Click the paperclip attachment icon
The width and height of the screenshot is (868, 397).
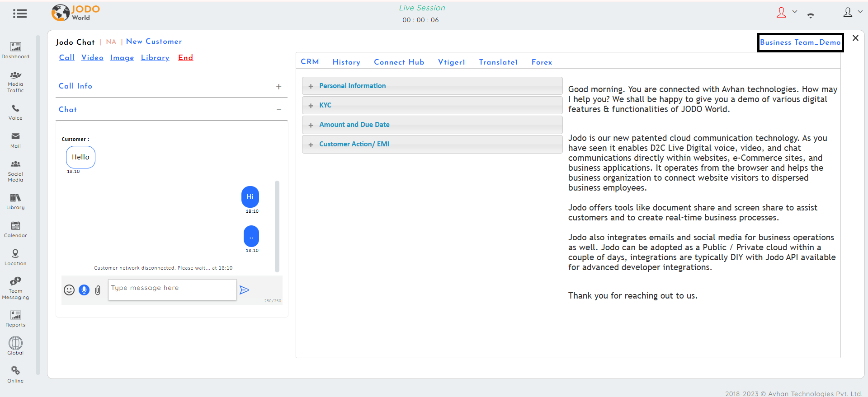pyautogui.click(x=98, y=290)
